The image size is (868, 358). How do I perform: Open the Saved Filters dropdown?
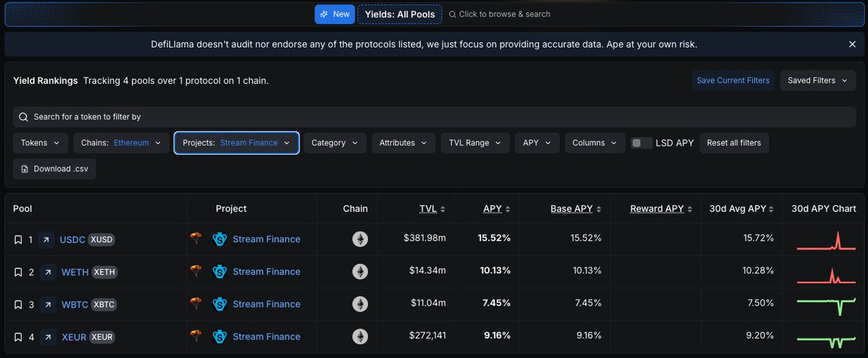pyautogui.click(x=817, y=80)
